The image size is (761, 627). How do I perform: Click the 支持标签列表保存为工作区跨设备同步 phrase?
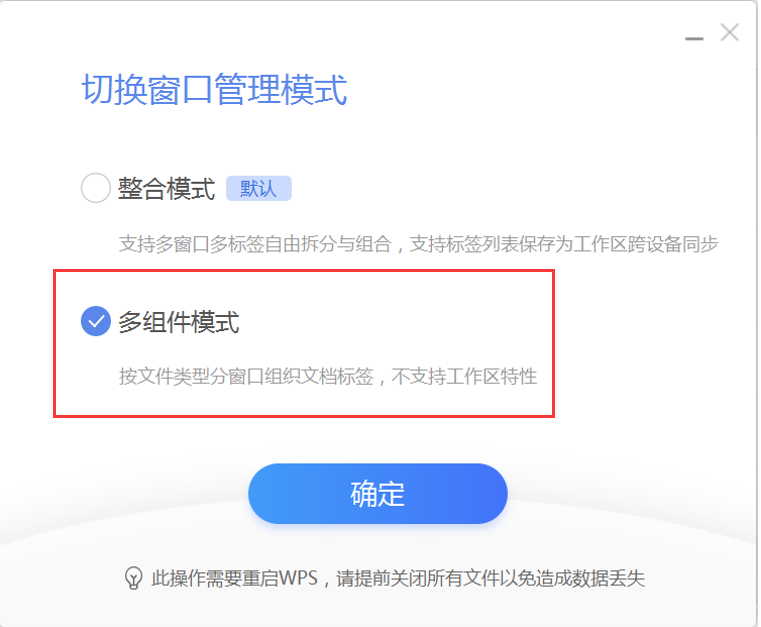click(564, 244)
